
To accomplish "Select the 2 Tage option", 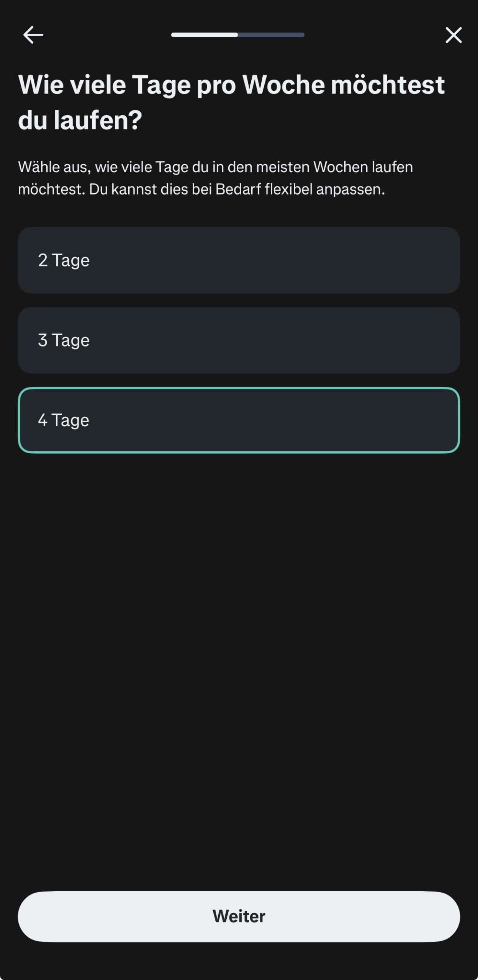I will (239, 260).
